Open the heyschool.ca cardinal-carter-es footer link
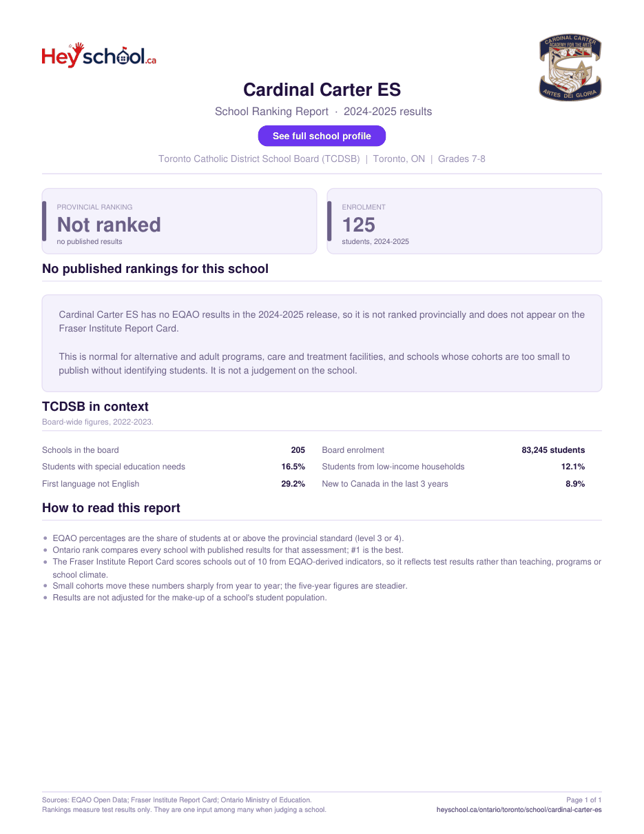The image size is (644, 834). (519, 810)
